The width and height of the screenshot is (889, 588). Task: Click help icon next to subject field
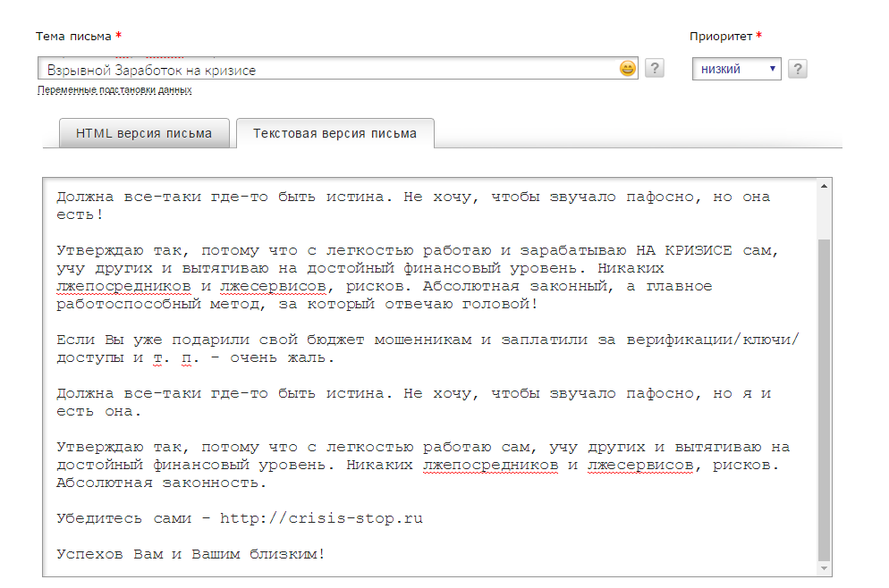point(655,69)
